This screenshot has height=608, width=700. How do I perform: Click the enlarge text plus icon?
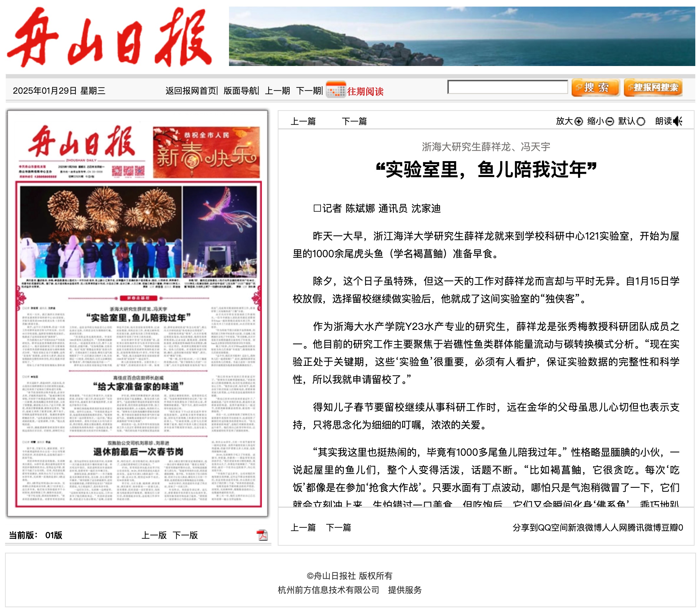click(x=579, y=121)
